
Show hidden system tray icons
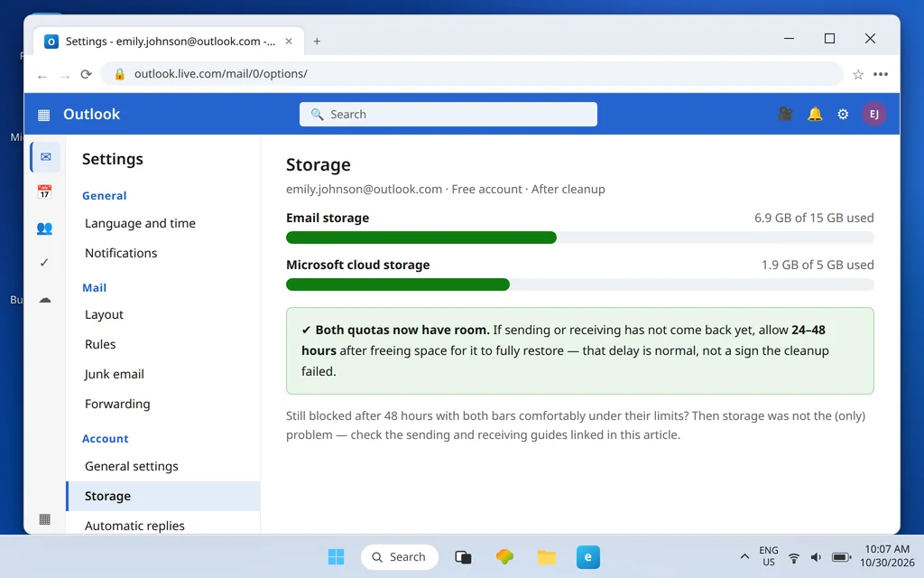click(744, 556)
